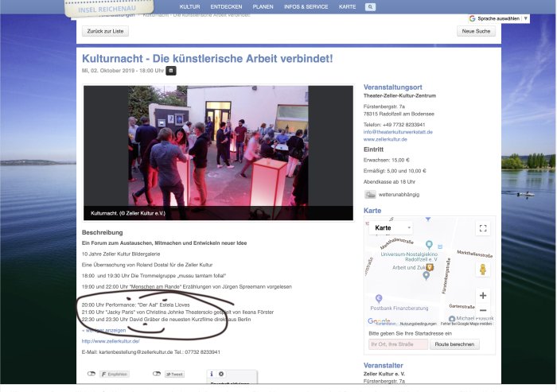
Task: Open share settings gear icon
Action: pos(221,374)
